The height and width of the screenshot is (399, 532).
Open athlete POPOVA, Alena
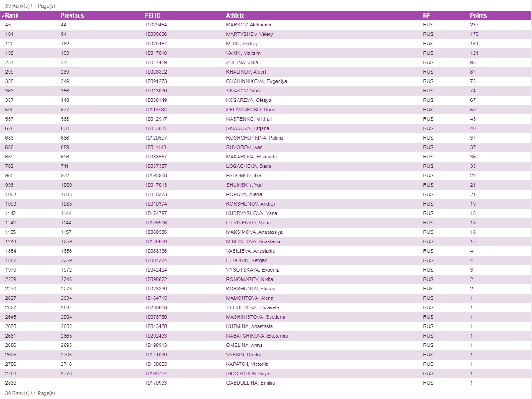pyautogui.click(x=244, y=195)
